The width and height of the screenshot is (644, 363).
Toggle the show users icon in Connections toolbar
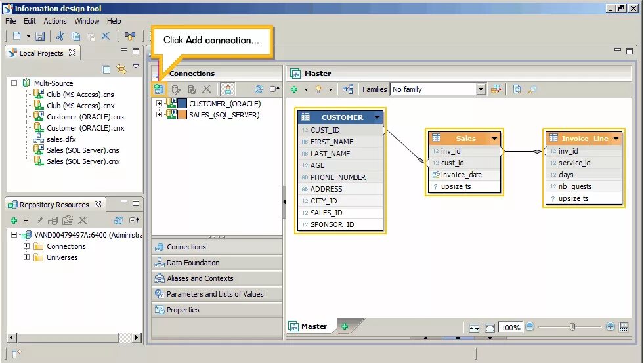pyautogui.click(x=228, y=89)
